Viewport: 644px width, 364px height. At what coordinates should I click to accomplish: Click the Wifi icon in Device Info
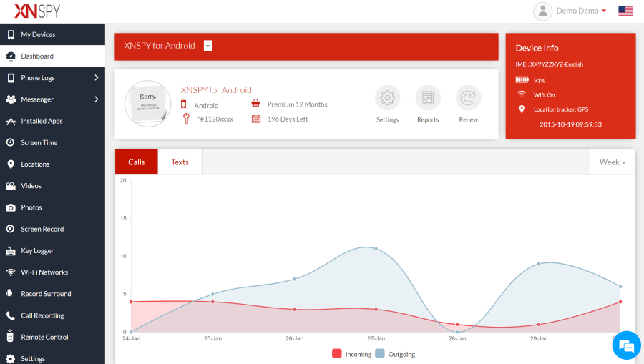click(522, 94)
